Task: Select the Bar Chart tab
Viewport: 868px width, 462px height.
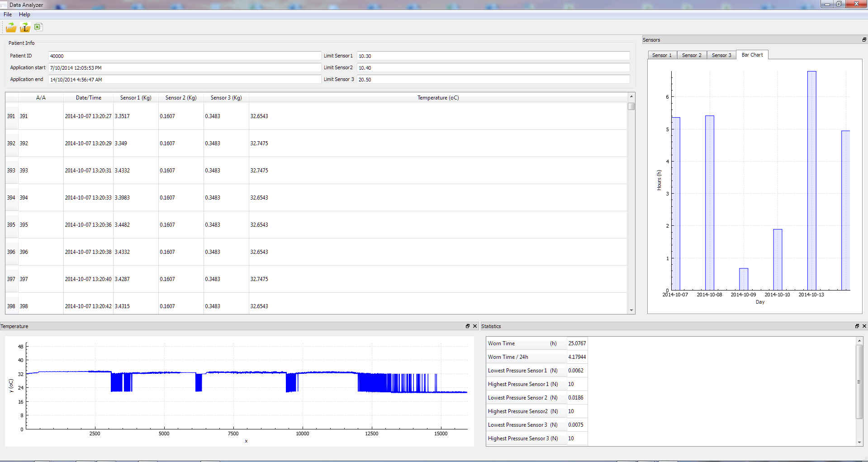Action: pos(752,55)
